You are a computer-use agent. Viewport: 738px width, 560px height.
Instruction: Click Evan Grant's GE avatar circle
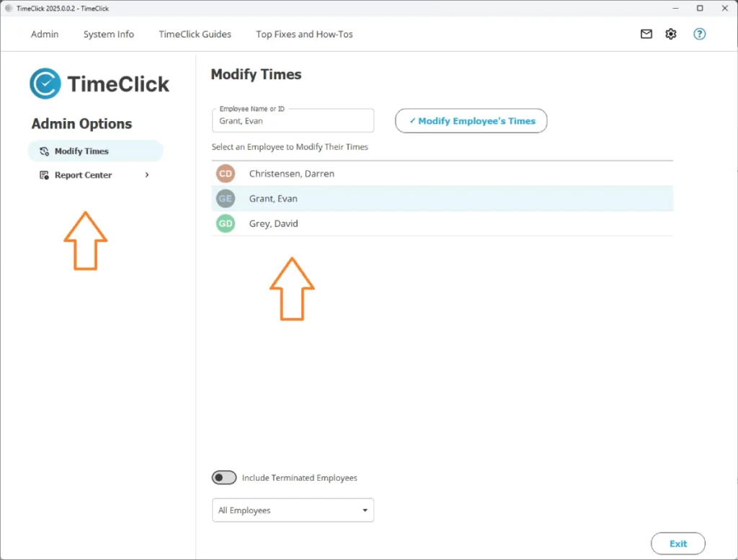point(226,198)
